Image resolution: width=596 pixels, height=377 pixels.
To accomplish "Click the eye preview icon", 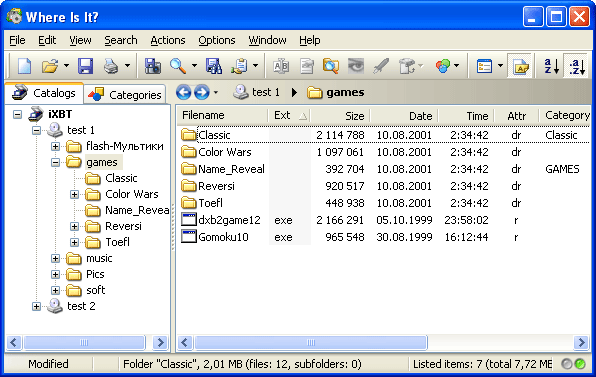I will pos(356,66).
